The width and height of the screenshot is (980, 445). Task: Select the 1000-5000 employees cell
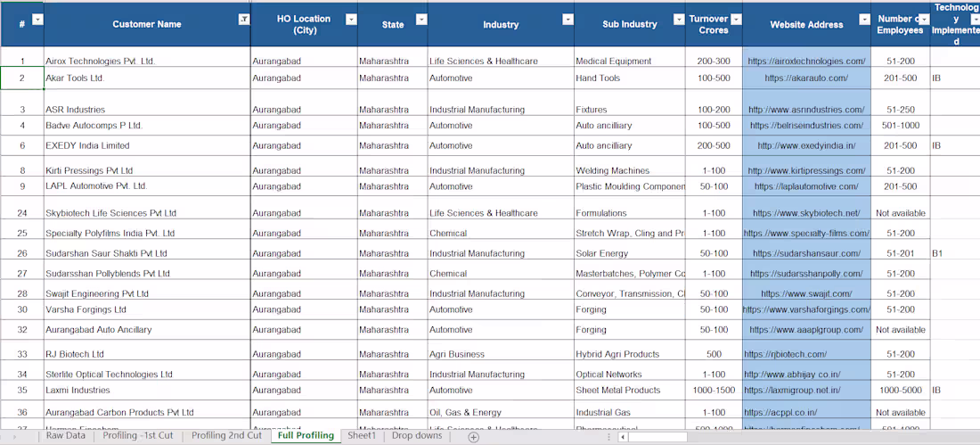point(901,390)
